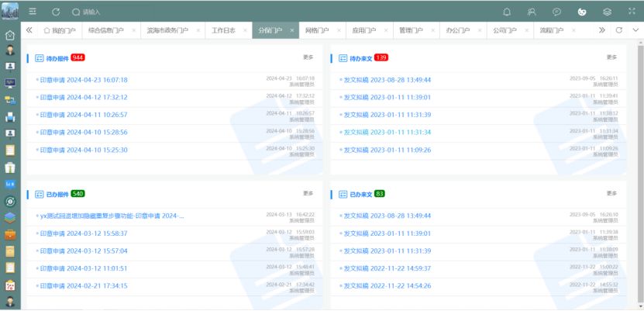
Task: Toggle the theme skin icon in top bar
Action: click(581, 12)
